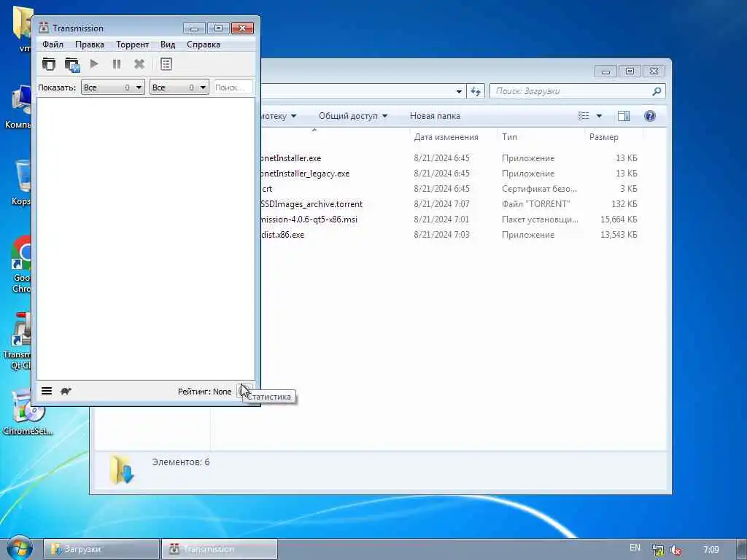Image resolution: width=747 pixels, height=560 pixels.
Task: Select SSDImages_archive.torrent file
Action: tap(311, 204)
